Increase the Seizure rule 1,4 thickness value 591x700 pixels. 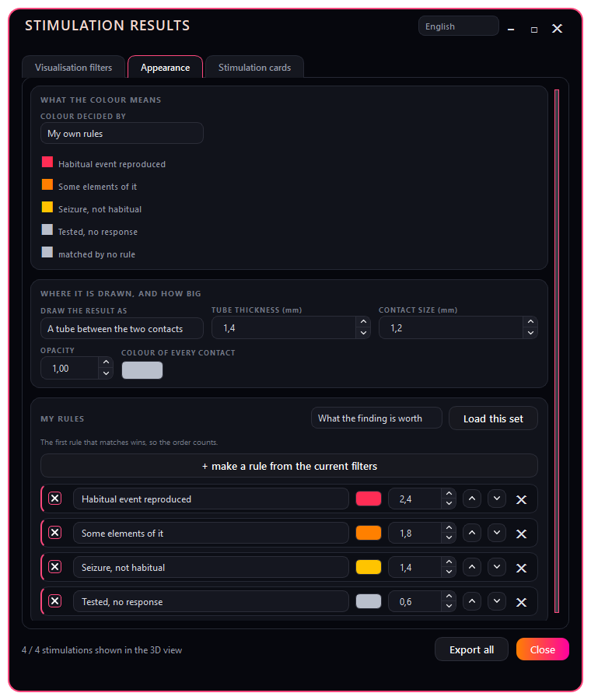[449, 562]
